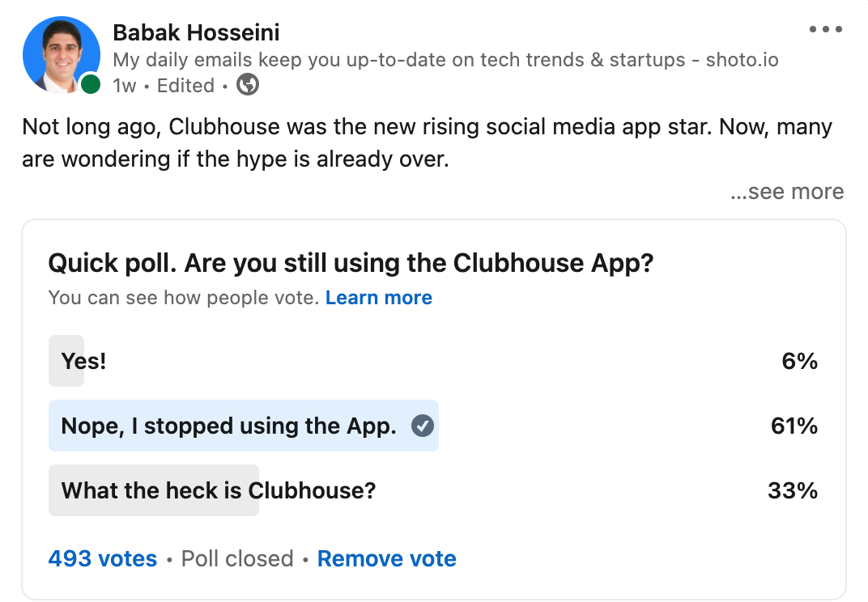The height and width of the screenshot is (602, 868).
Task: Open the three-dot post options menu
Action: pos(825,29)
